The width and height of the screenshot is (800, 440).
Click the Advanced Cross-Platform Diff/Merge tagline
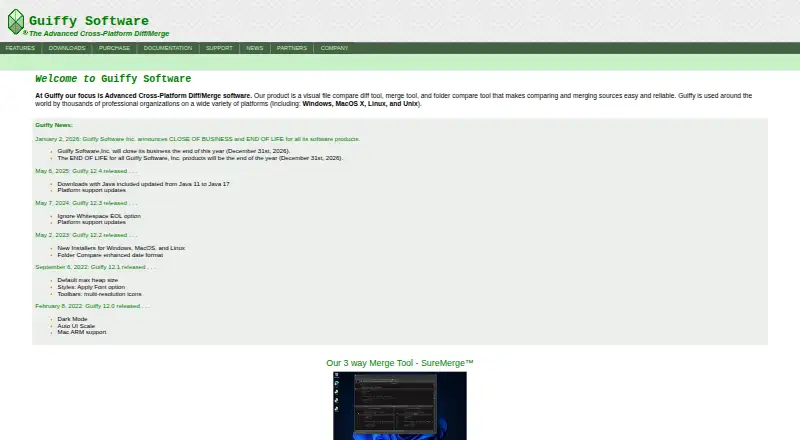pyautogui.click(x=99, y=34)
